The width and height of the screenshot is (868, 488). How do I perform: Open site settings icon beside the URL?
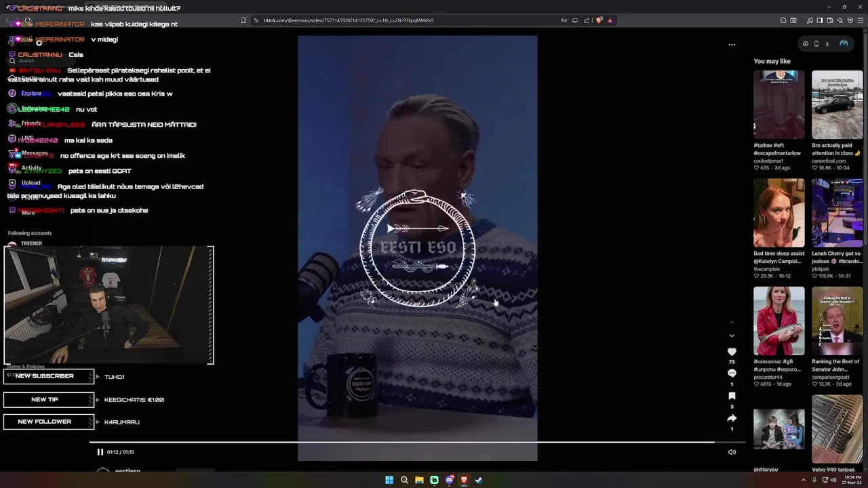[x=256, y=20]
